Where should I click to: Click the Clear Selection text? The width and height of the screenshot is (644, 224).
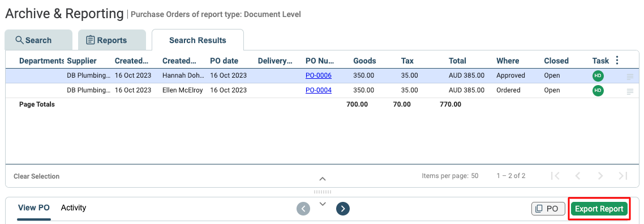(37, 176)
